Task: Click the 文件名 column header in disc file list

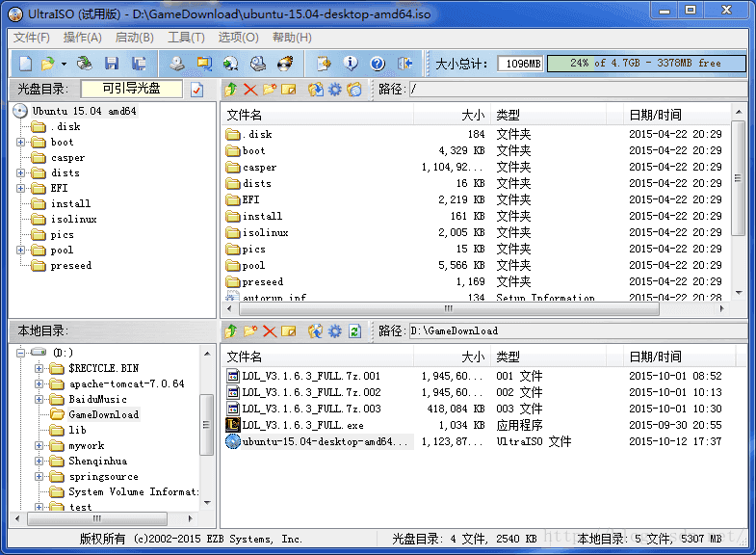Action: (x=318, y=116)
